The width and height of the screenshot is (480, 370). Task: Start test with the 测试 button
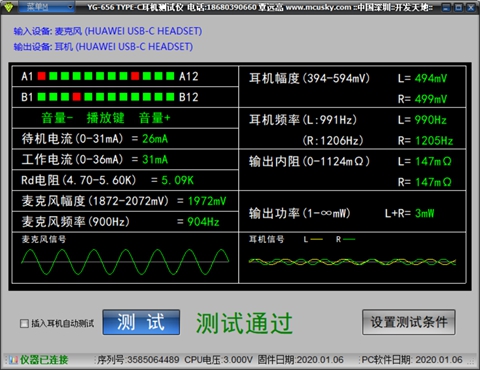coord(141,322)
